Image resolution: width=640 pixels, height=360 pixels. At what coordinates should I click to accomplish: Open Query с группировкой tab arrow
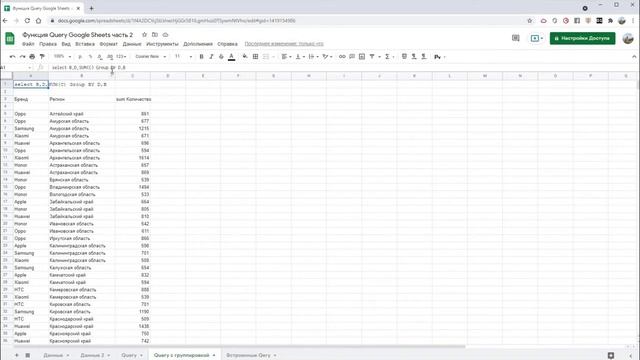214,355
